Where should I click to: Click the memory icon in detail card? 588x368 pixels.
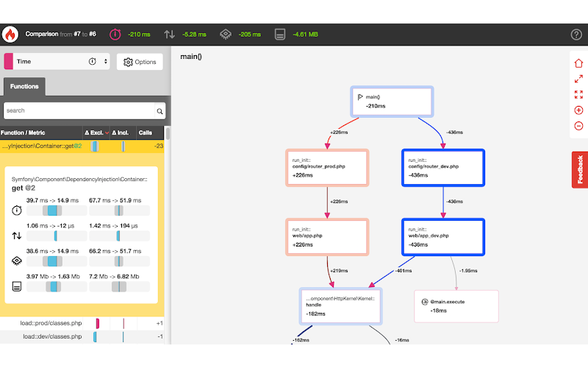17,286
